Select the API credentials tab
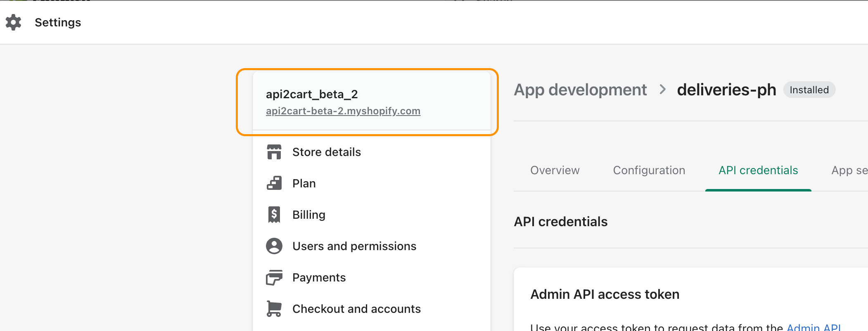This screenshot has width=868, height=331. pyautogui.click(x=758, y=170)
